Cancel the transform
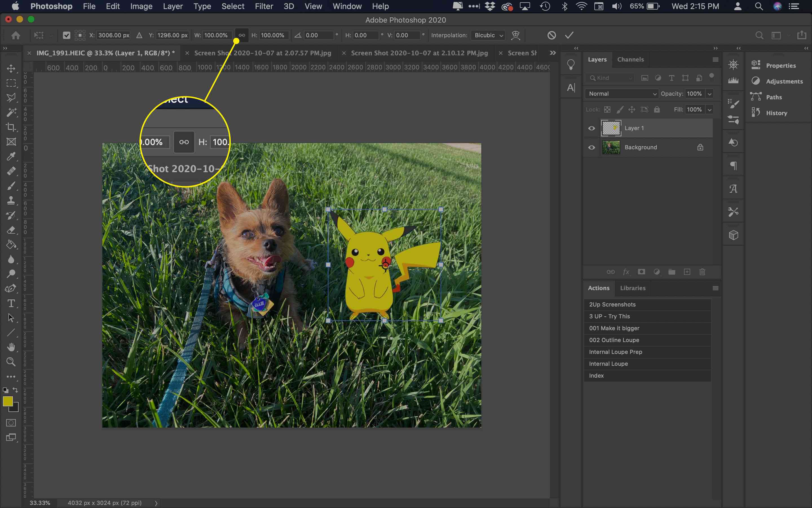 [x=551, y=35]
